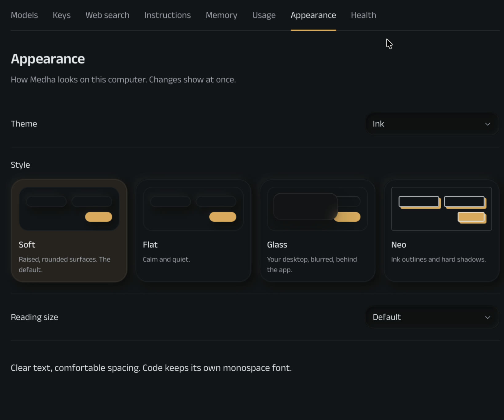The image size is (504, 420).
Task: Open the Reading size dropdown
Action: 432,317
